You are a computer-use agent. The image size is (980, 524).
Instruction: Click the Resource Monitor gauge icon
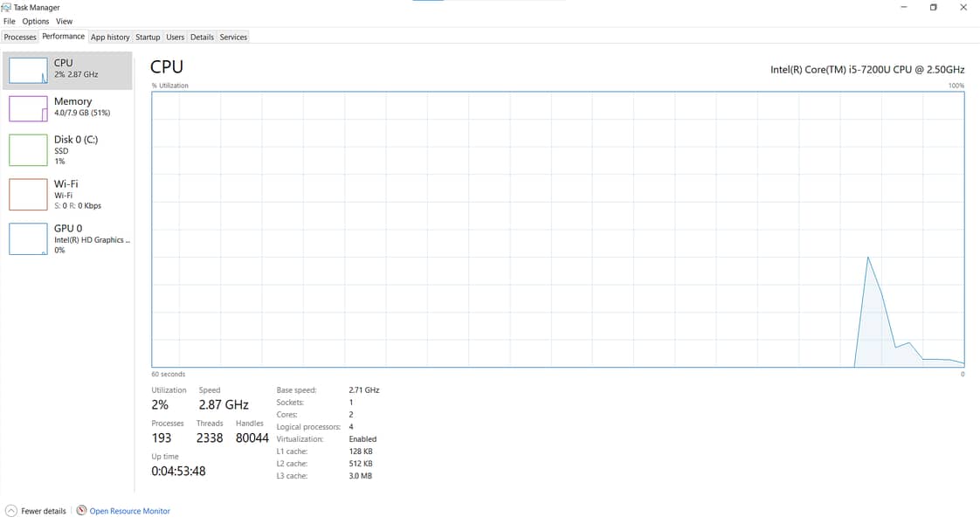(81, 510)
